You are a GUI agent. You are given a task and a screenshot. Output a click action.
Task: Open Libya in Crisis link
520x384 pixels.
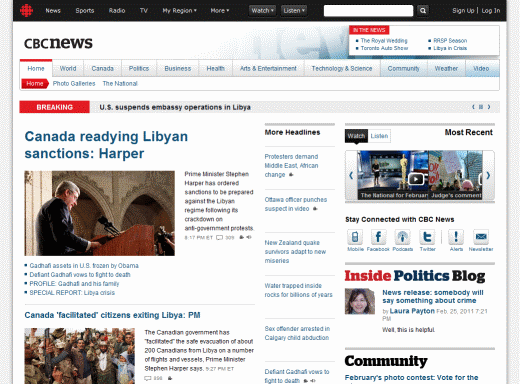pyautogui.click(x=450, y=48)
